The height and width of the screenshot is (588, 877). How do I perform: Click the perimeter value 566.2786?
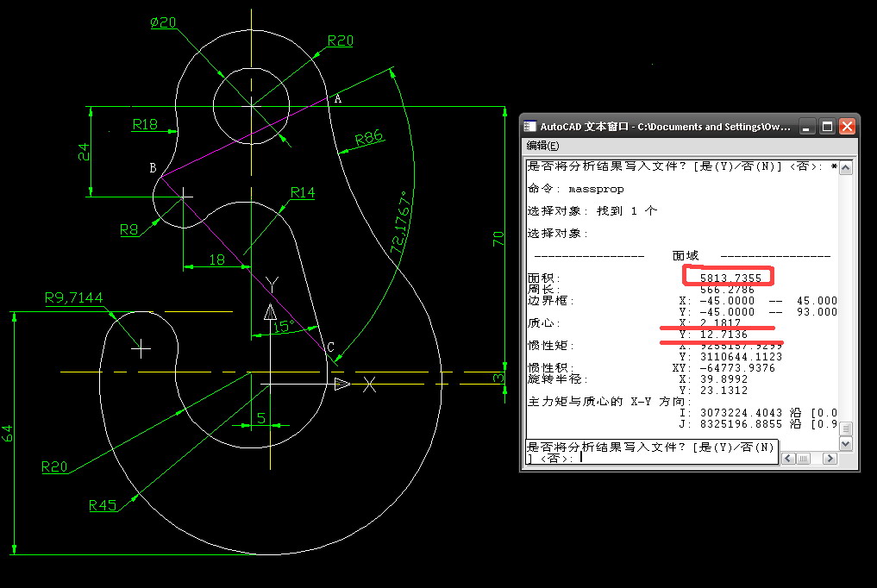(727, 290)
